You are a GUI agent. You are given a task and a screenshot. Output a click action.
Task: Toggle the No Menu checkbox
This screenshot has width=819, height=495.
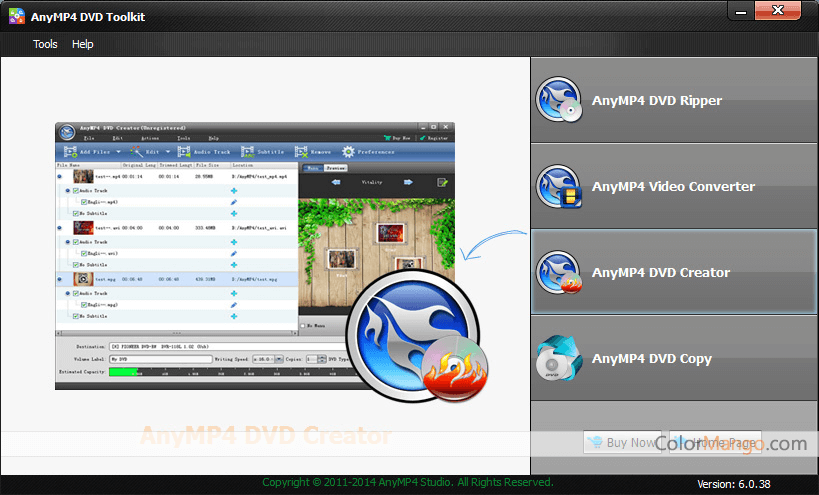tap(304, 325)
